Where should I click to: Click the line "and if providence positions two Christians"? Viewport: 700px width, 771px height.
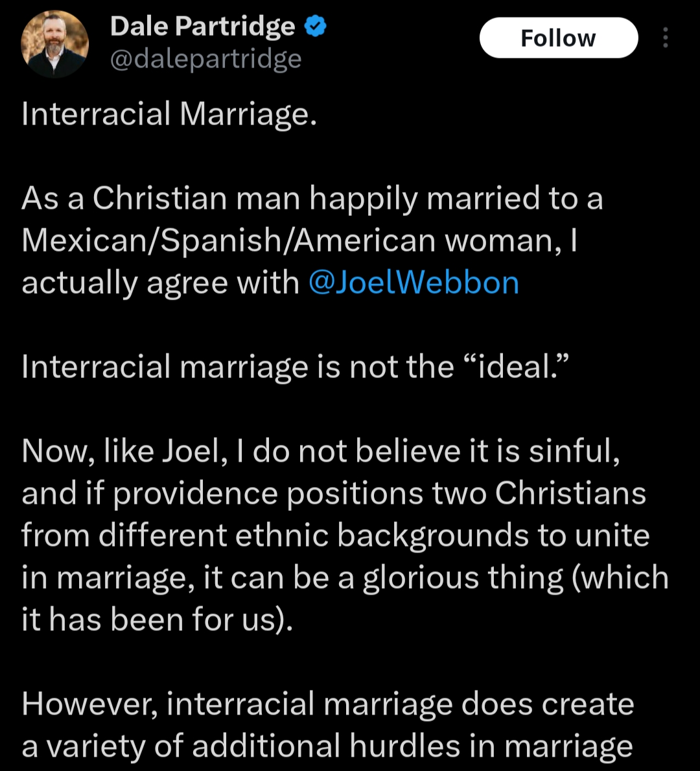click(x=334, y=493)
